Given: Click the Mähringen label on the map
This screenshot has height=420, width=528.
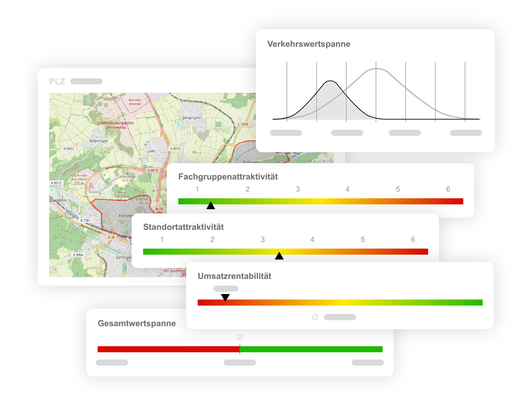Looking at the screenshot, I should point(98,141).
